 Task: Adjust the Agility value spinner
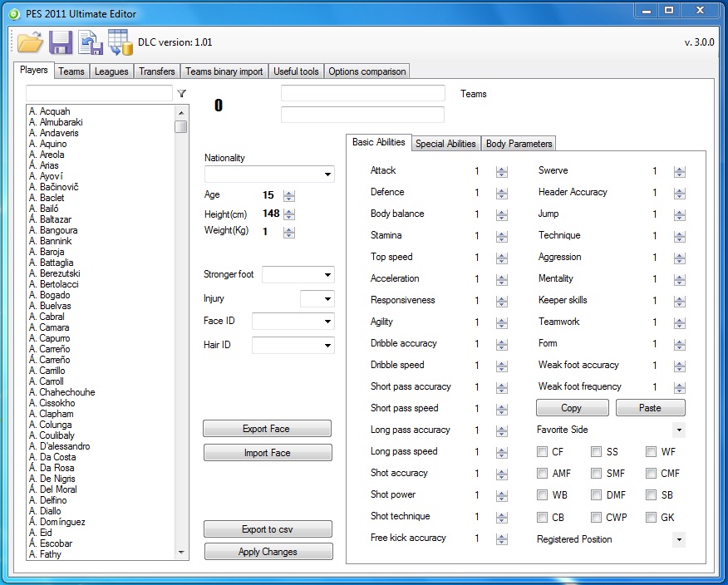(x=501, y=322)
